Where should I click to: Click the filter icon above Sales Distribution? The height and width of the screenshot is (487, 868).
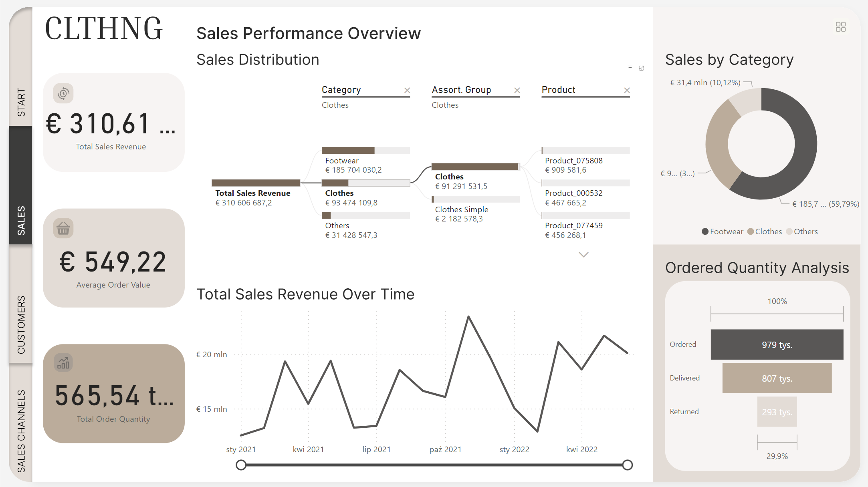coord(630,68)
